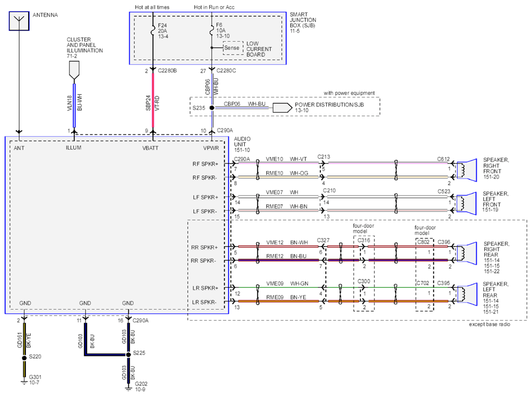
Task: Select the "Hot in Run or Acc" text
Action: 214,7
